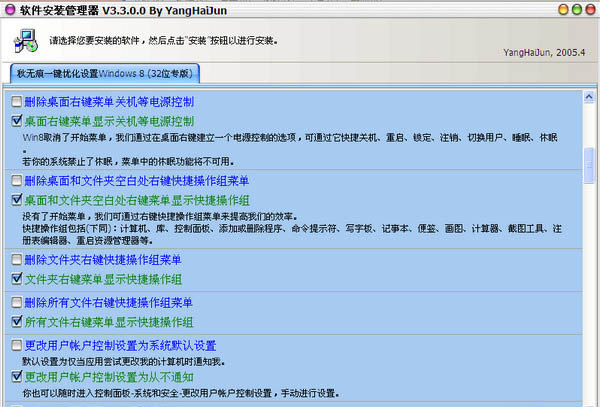600x407 pixels.
Task: Check 删除文件夹右键快捷操作组菜单
Action: tap(16, 260)
